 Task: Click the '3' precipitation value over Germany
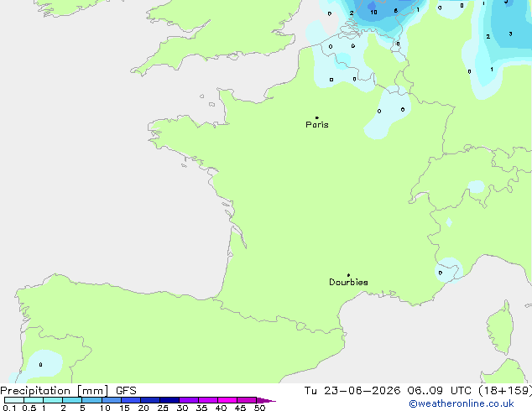click(510, 34)
